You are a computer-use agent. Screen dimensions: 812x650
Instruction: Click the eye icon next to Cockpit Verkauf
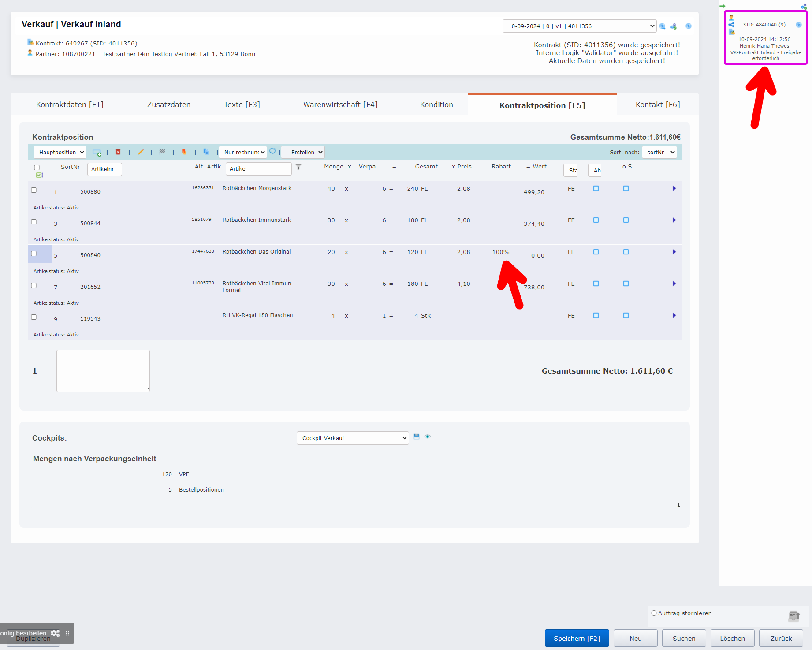point(428,437)
